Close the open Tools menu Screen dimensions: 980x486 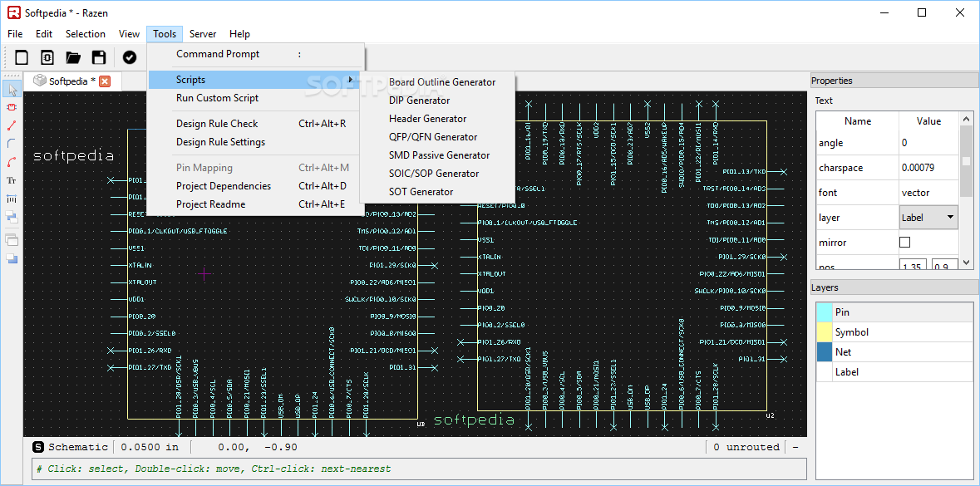(x=165, y=34)
